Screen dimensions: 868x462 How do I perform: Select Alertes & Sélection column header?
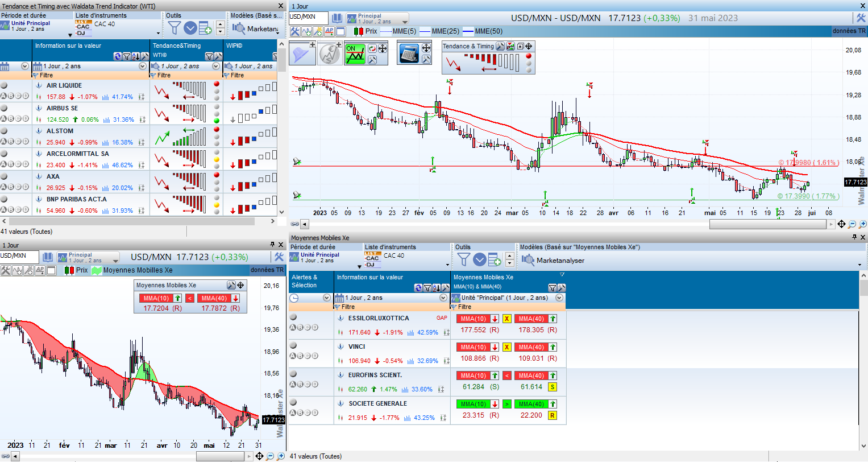pyautogui.click(x=310, y=281)
